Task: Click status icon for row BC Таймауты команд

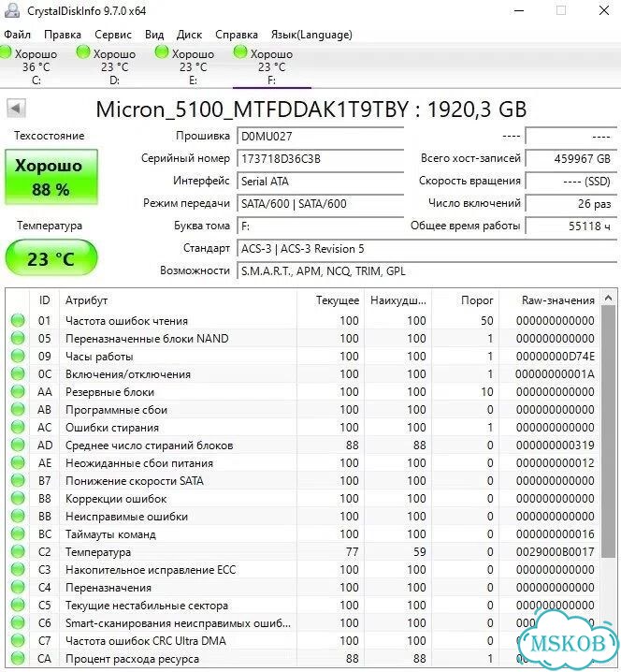Action: pos(18,534)
